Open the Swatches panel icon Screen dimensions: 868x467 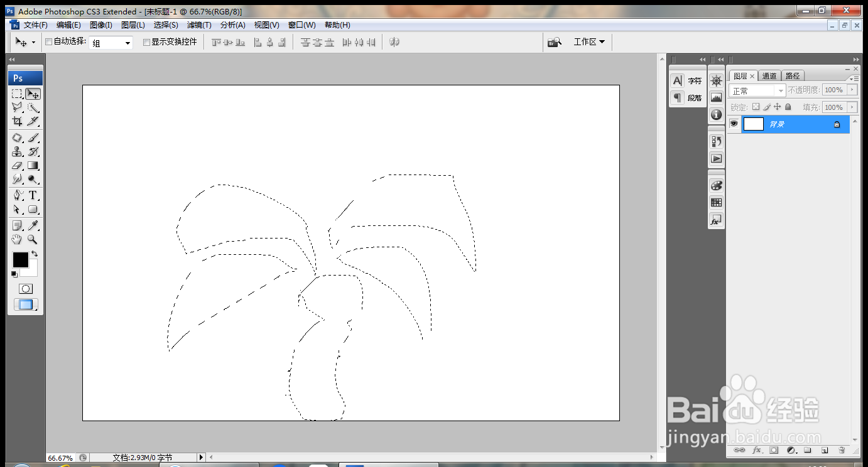click(x=716, y=202)
